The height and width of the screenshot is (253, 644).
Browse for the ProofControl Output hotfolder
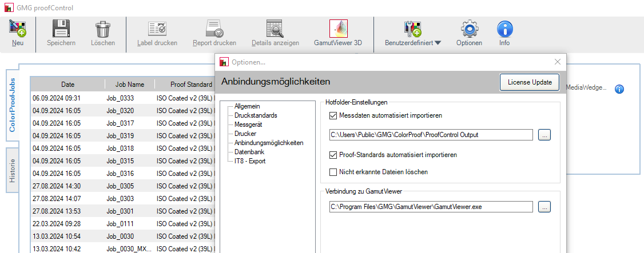[x=544, y=135]
